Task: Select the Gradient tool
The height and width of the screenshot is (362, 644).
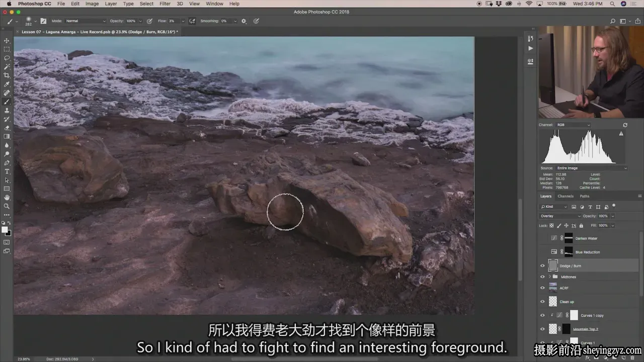Action: [x=7, y=136]
